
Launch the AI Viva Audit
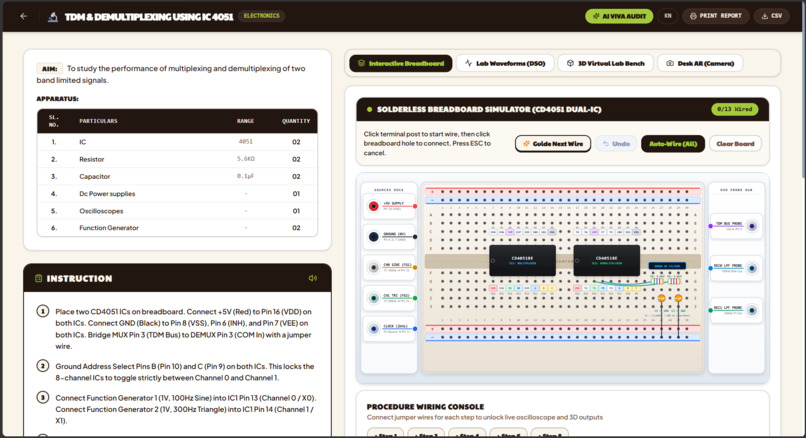click(619, 16)
